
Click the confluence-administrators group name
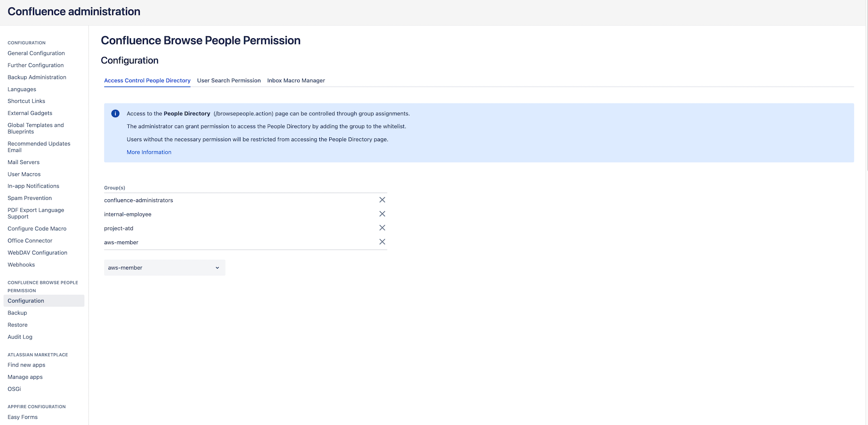coord(139,200)
